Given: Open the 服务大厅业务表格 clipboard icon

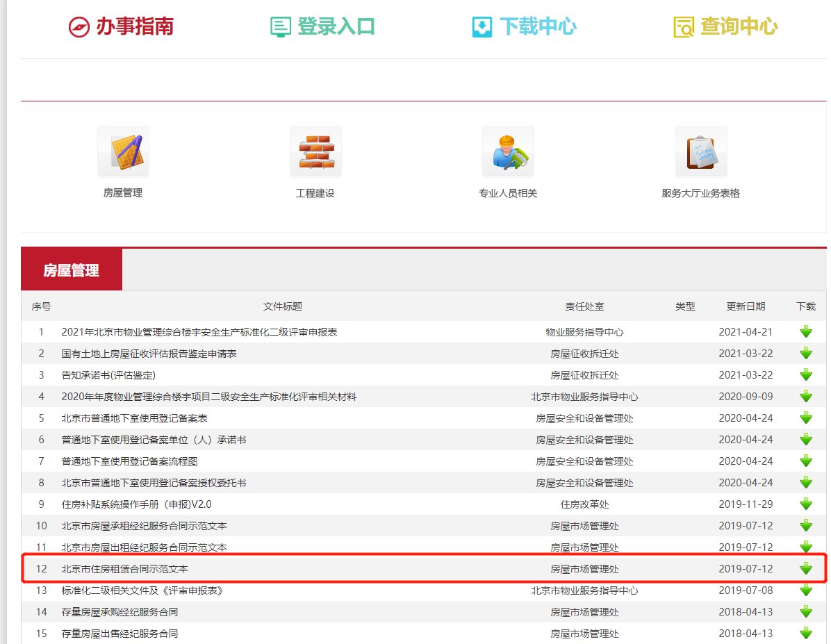Looking at the screenshot, I should [700, 151].
